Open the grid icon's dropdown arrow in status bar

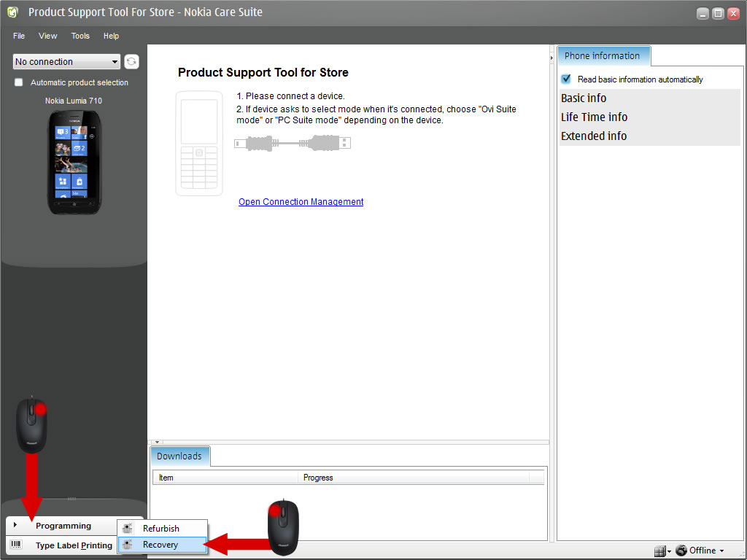click(x=669, y=551)
